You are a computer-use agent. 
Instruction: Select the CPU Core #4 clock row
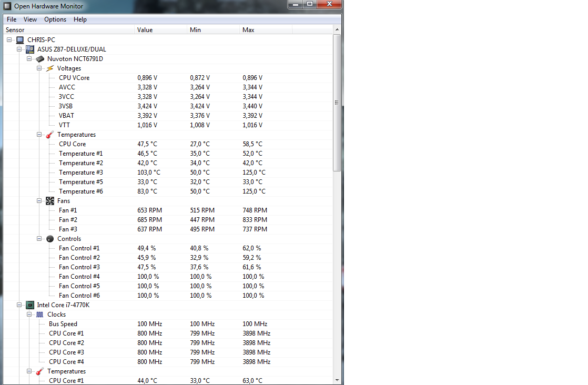168,362
